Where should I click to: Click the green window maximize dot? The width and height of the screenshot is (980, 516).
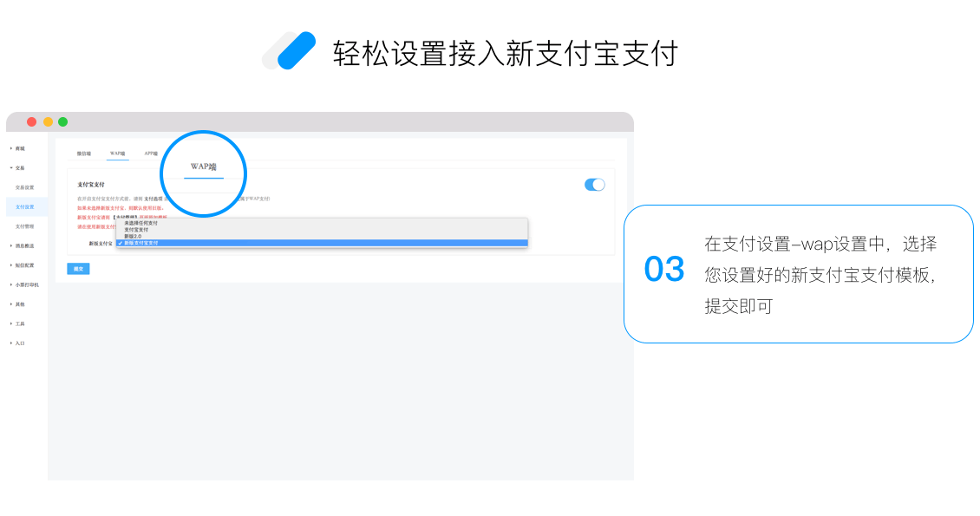pos(62,121)
